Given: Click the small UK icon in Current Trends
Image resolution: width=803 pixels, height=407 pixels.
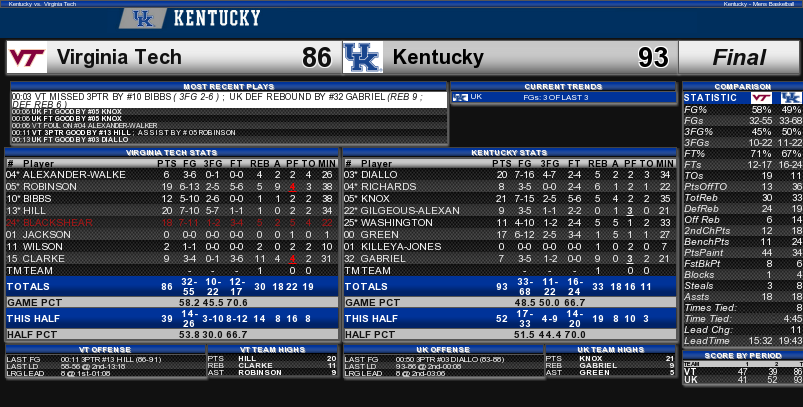Looking at the screenshot, I should [x=460, y=97].
